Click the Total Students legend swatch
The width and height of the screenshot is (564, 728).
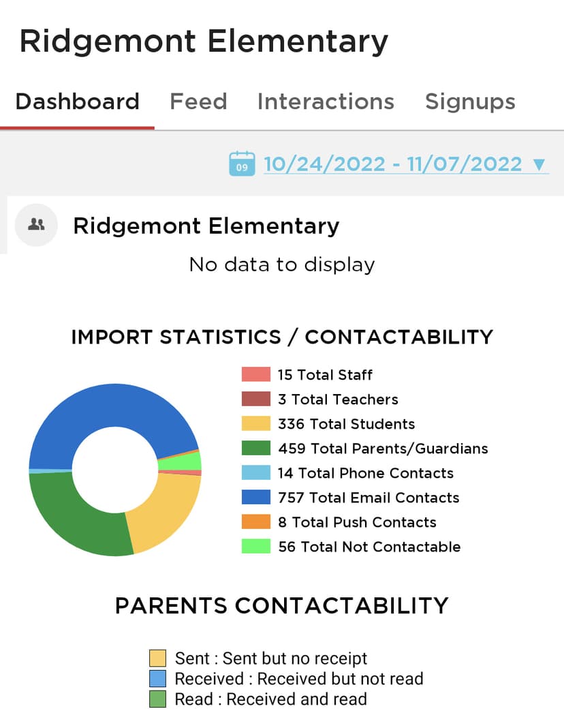point(256,424)
